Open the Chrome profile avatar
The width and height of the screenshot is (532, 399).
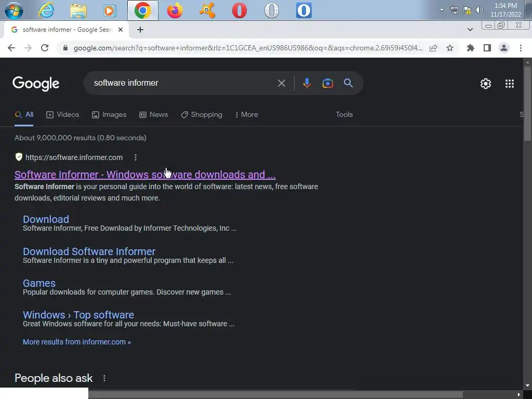pyautogui.click(x=504, y=48)
